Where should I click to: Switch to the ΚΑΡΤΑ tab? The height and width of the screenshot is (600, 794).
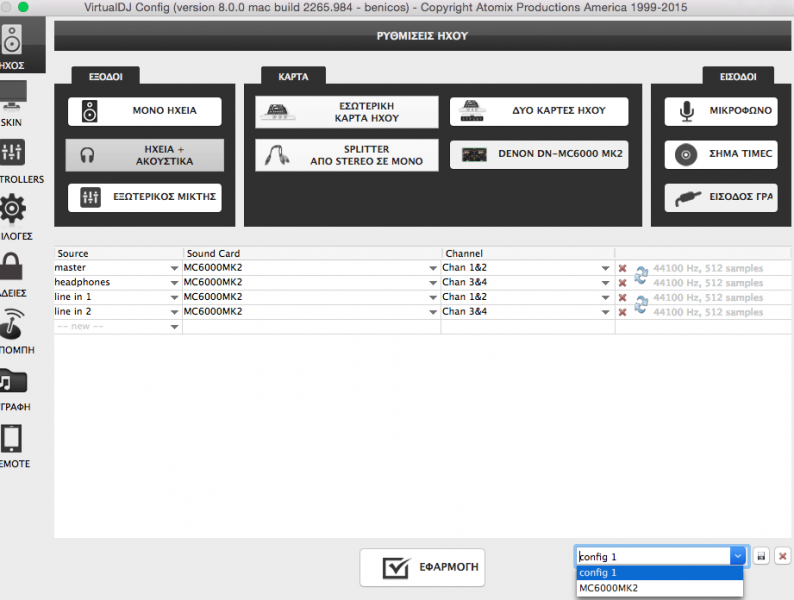click(x=293, y=76)
